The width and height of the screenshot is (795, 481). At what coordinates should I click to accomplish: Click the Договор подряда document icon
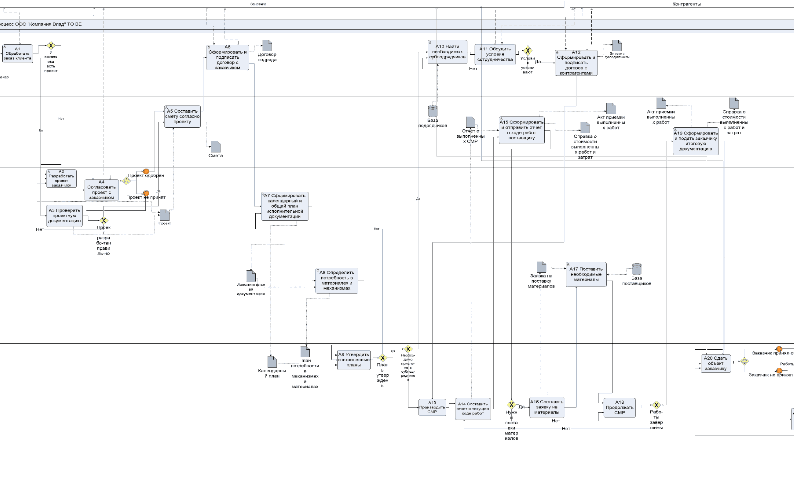click(x=267, y=46)
